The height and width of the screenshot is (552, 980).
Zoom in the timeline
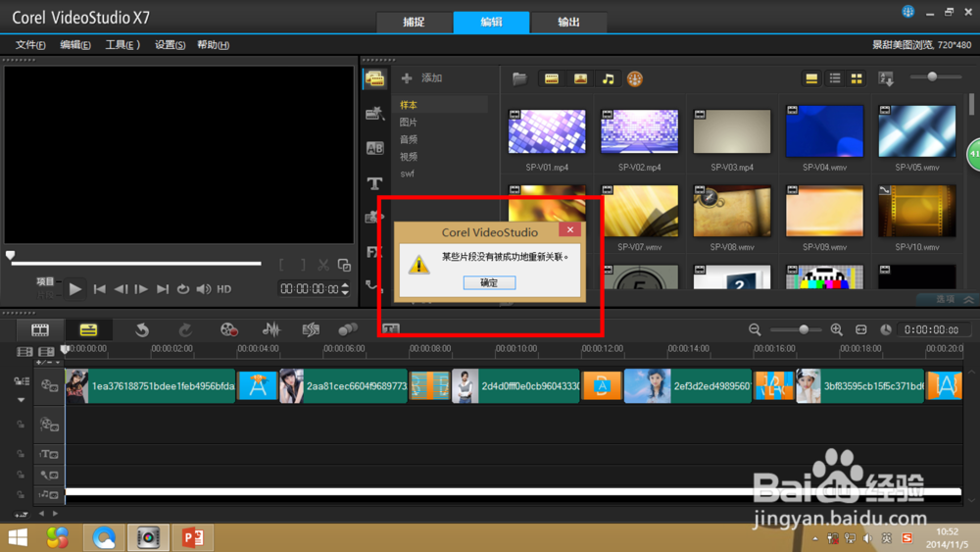tap(836, 329)
